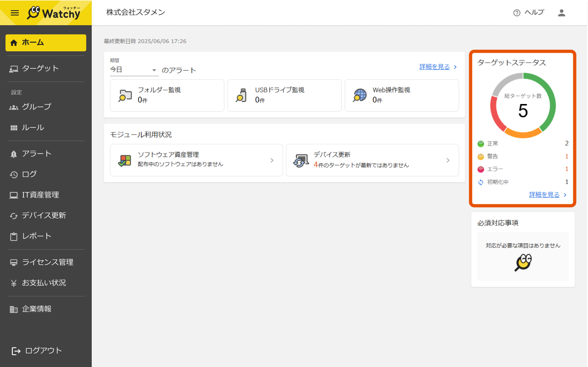Click the USB drive monitoring icon

click(x=242, y=95)
